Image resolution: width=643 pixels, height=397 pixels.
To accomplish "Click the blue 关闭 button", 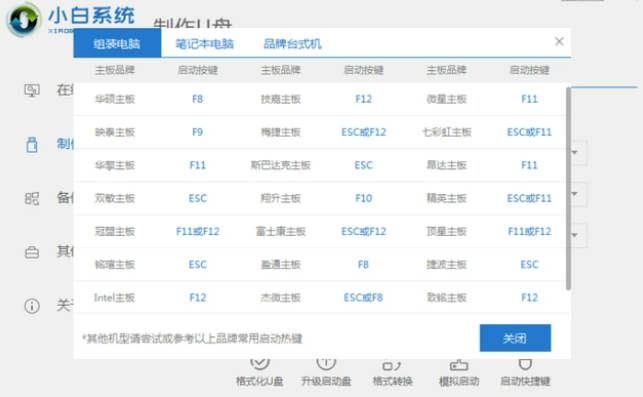I will tap(515, 338).
